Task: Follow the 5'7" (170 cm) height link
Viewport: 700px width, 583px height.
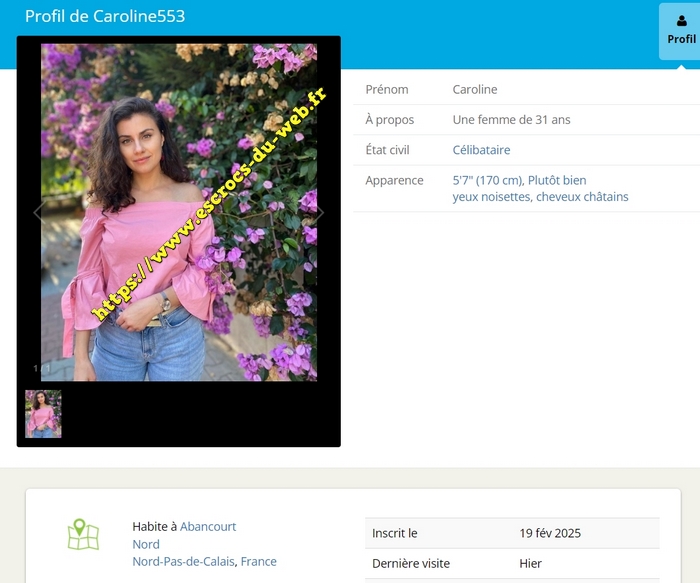Action: pyautogui.click(x=488, y=180)
